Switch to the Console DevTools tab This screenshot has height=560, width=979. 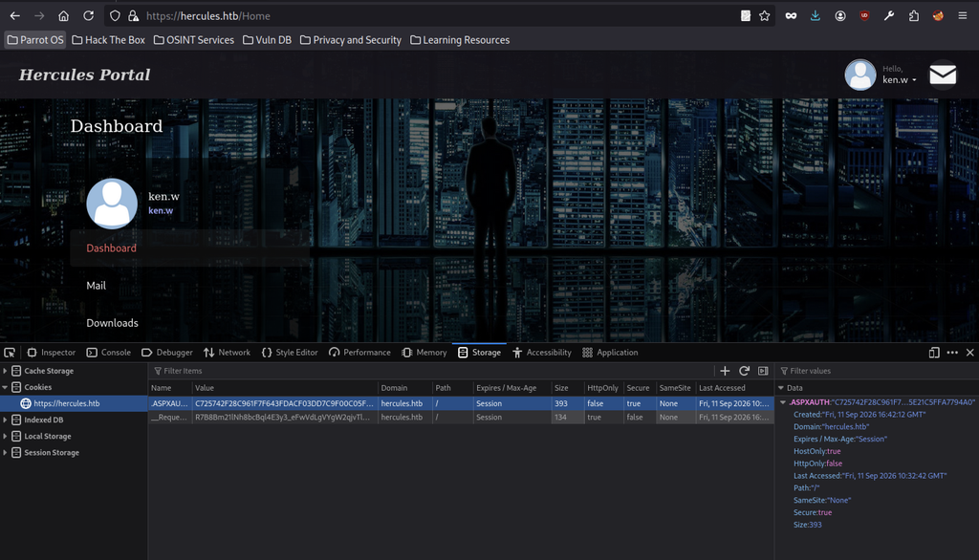(109, 352)
